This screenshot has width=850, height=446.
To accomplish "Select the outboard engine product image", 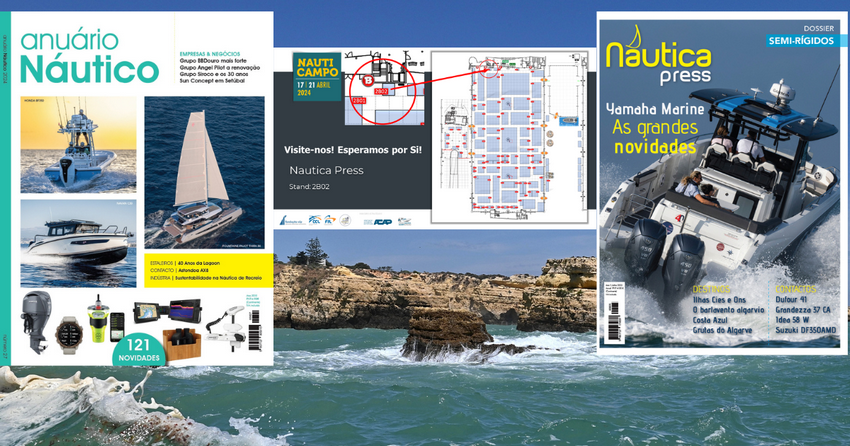I will [x=36, y=322].
